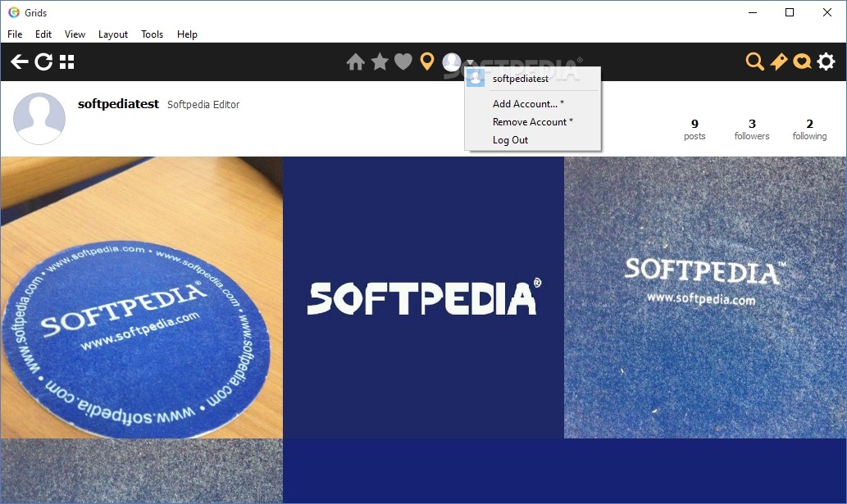
Task: Open the 3 followers list
Action: click(752, 129)
